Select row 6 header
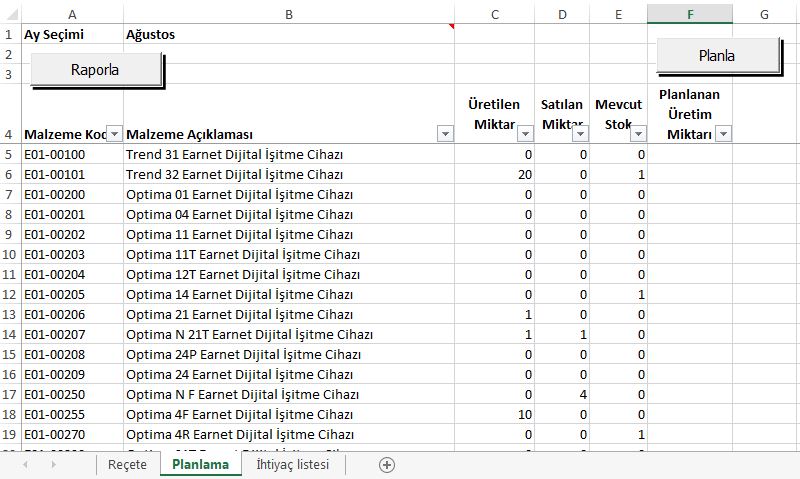800x479 pixels. [x=9, y=174]
